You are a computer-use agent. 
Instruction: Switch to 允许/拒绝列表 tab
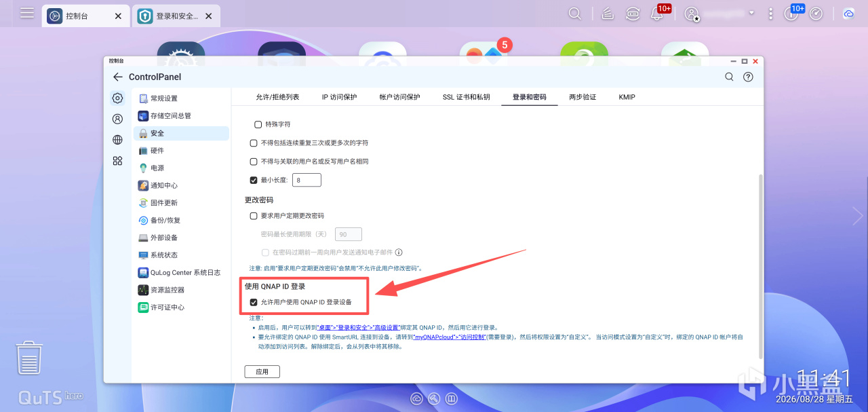[x=277, y=97]
